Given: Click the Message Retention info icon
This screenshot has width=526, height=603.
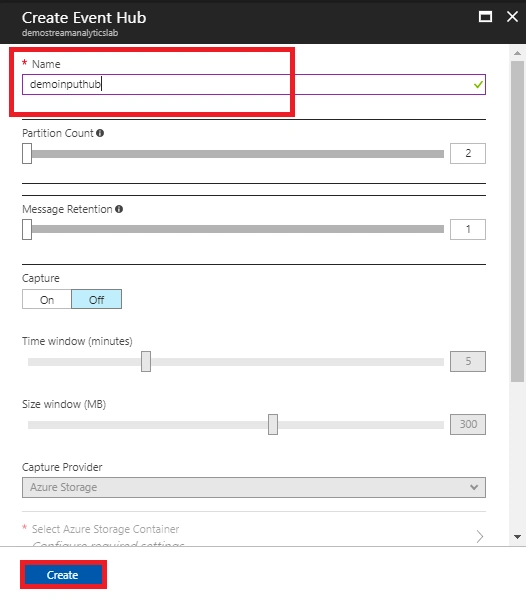Looking at the screenshot, I should [119, 209].
